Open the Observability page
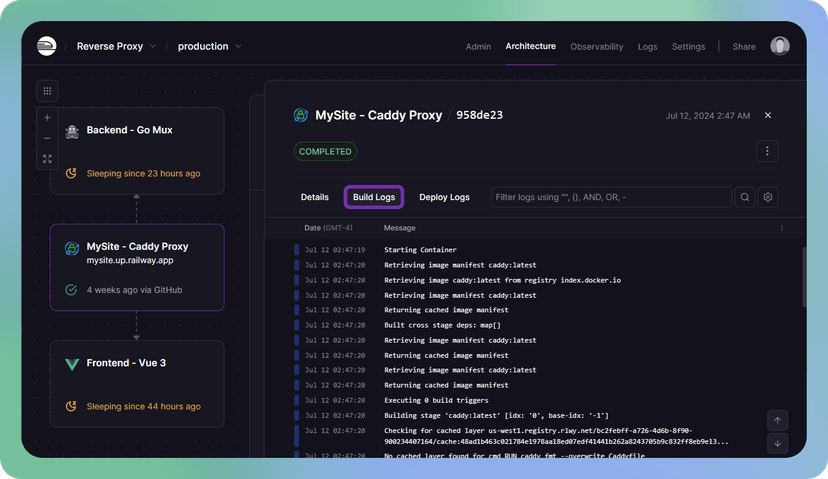The width and height of the screenshot is (828, 479). point(596,46)
